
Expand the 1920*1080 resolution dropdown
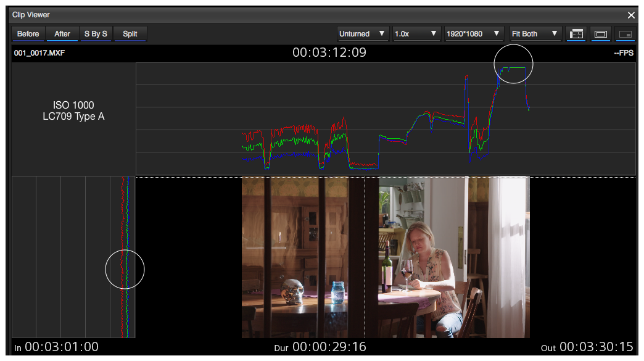click(474, 34)
